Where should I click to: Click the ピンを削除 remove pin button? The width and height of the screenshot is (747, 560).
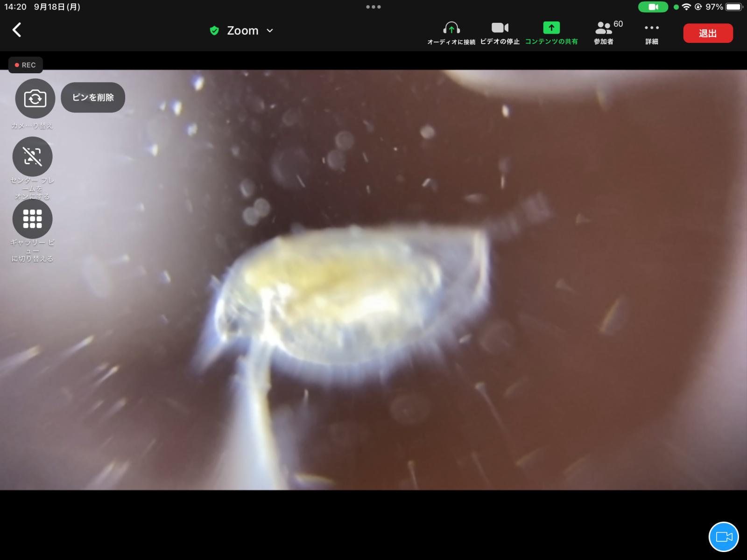(x=93, y=98)
